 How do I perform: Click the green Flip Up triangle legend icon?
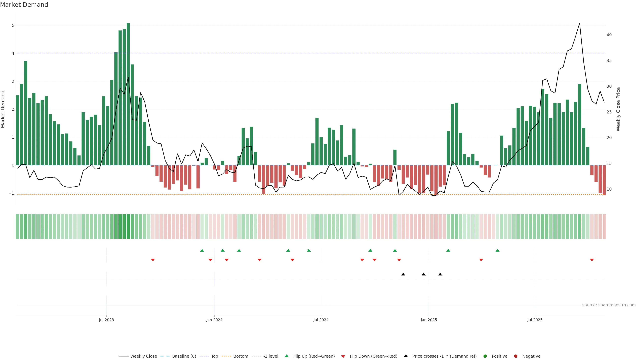pos(287,356)
